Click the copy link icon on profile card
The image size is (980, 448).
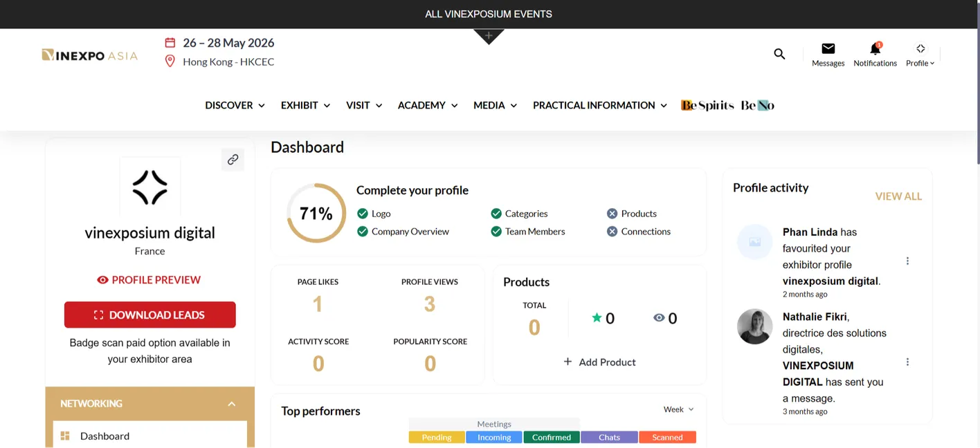233,160
